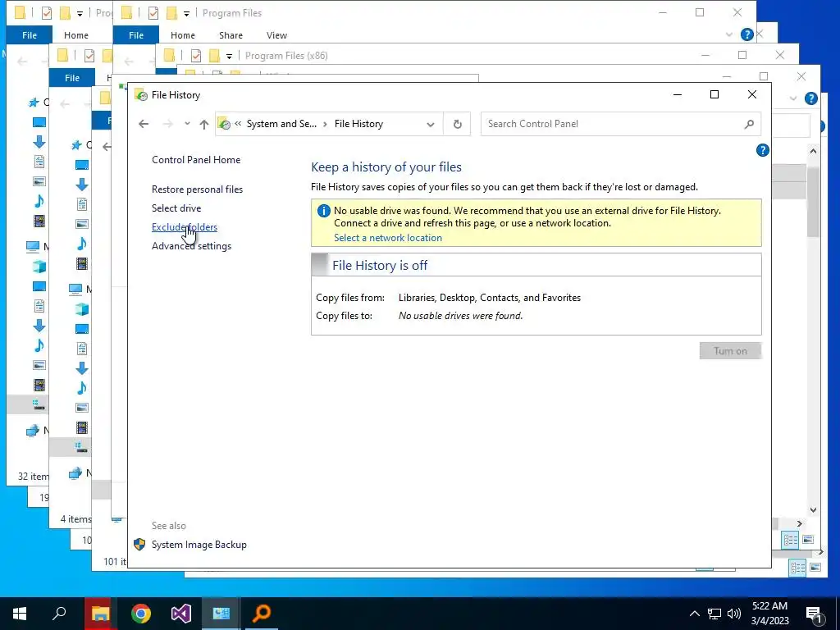Click the taskbar clock 5:22 AM
The height and width of the screenshot is (630, 840).
tap(769, 606)
